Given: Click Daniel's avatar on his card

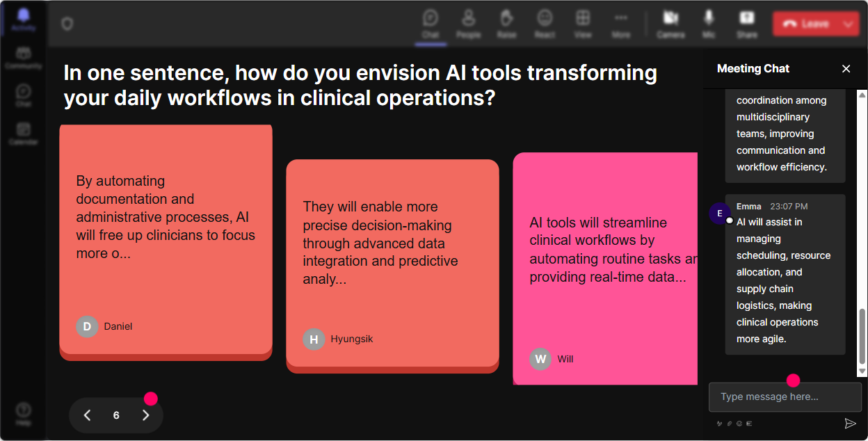Looking at the screenshot, I should point(87,326).
